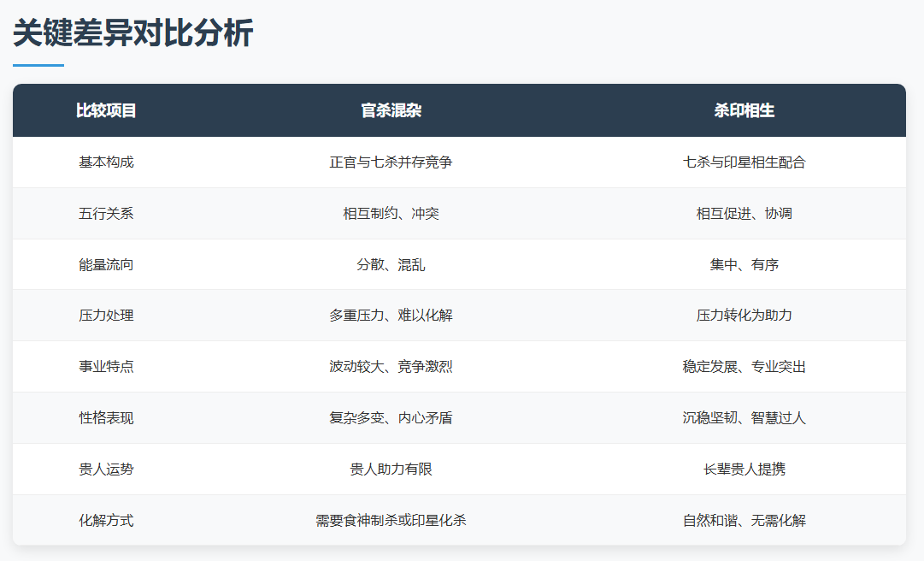Click the 能量流向 row label

click(x=106, y=265)
